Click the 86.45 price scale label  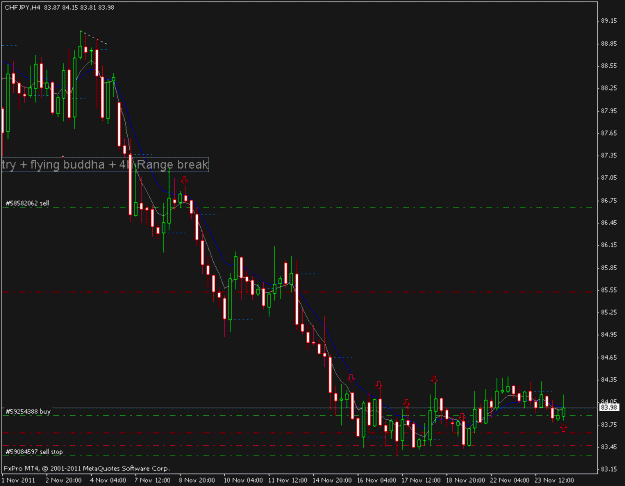(x=608, y=222)
